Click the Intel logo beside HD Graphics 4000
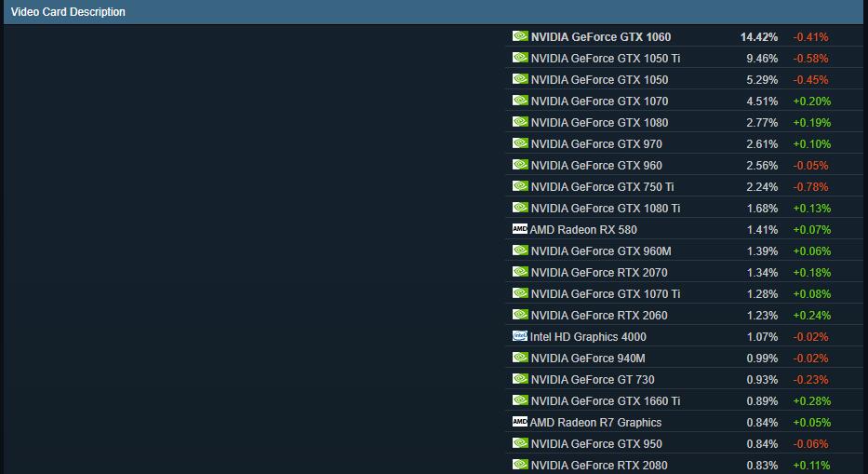The image size is (868, 474). 520,335
